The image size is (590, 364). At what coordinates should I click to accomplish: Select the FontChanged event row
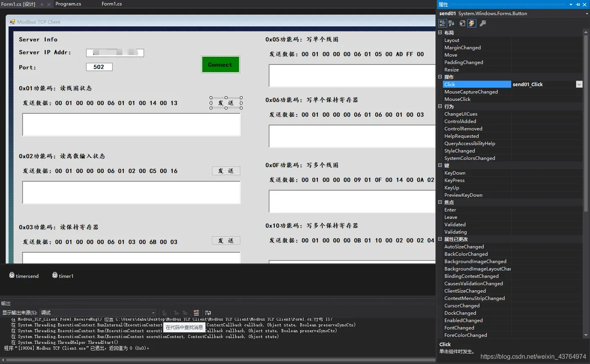click(512, 328)
